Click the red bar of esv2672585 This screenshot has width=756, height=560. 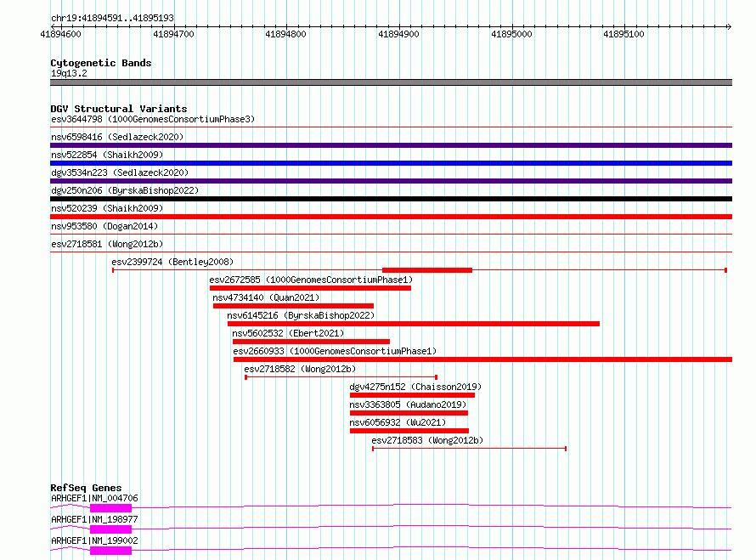click(x=311, y=288)
